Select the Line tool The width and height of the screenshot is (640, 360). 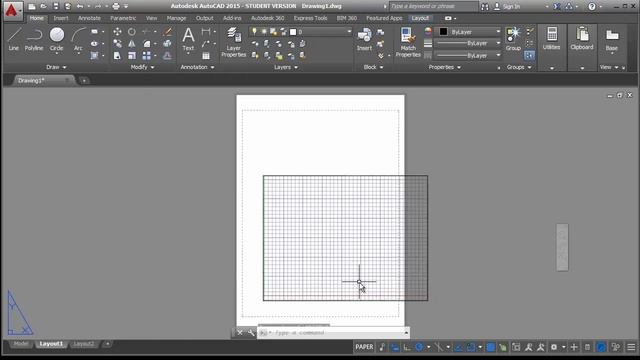click(x=13, y=39)
